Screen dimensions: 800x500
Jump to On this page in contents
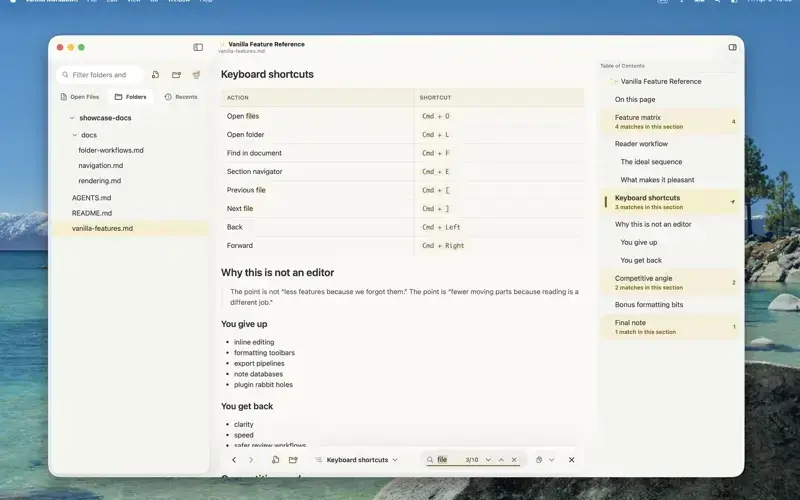tap(635, 99)
